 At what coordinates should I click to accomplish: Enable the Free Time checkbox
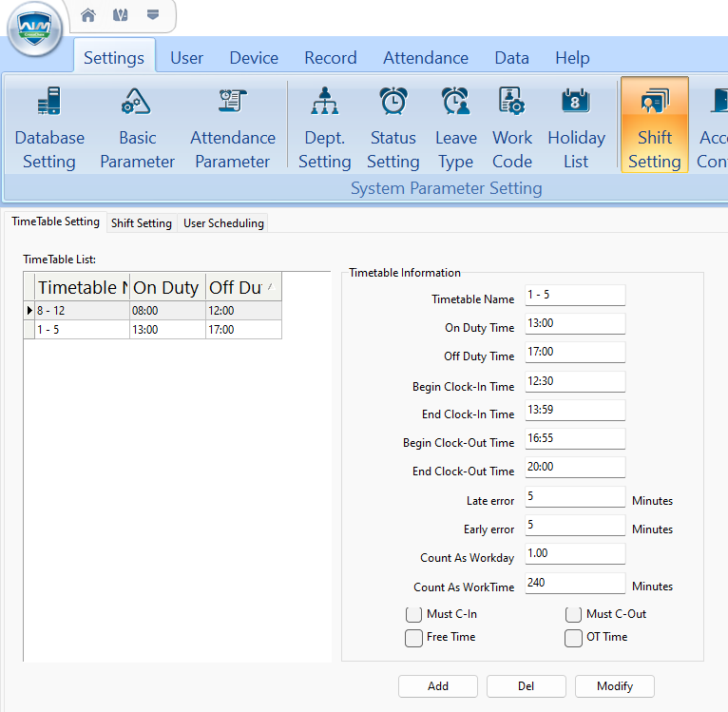413,638
